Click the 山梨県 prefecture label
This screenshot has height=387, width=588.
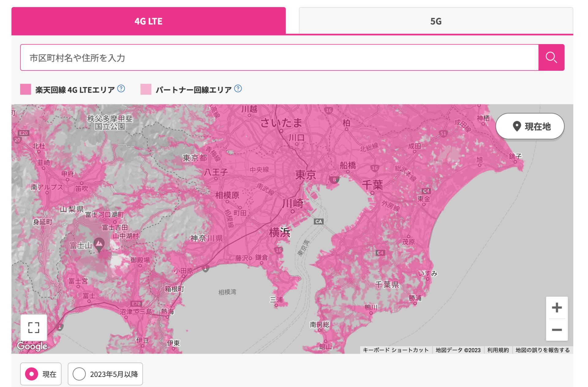point(72,209)
